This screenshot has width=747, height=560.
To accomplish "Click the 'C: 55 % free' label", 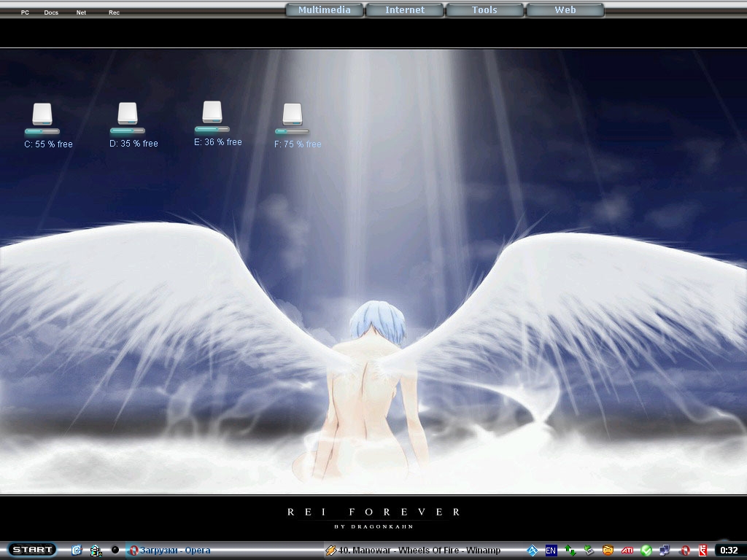I will (x=48, y=144).
